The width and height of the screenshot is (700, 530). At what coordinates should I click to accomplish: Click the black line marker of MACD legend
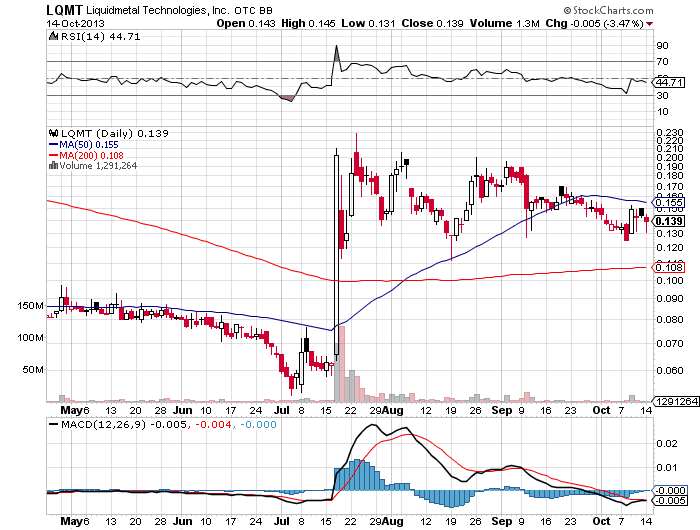[x=53, y=424]
